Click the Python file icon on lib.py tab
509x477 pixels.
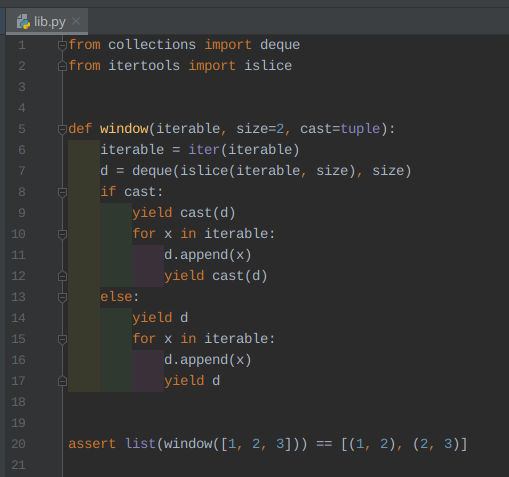(23, 22)
